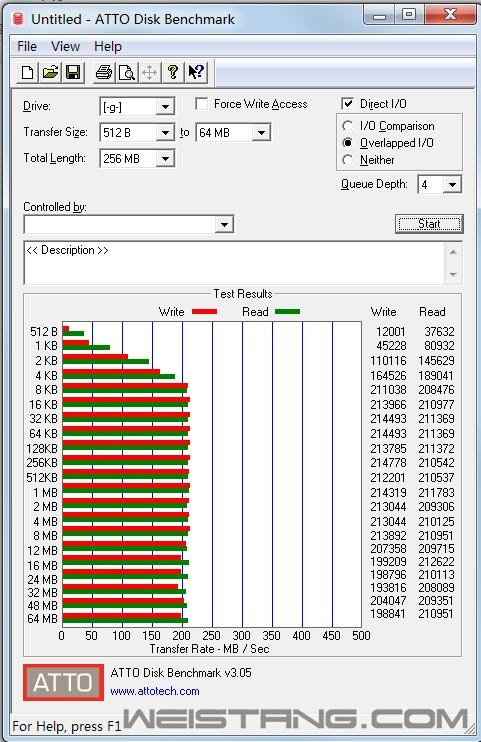
Task: Click the Write column header in results
Action: point(383,312)
